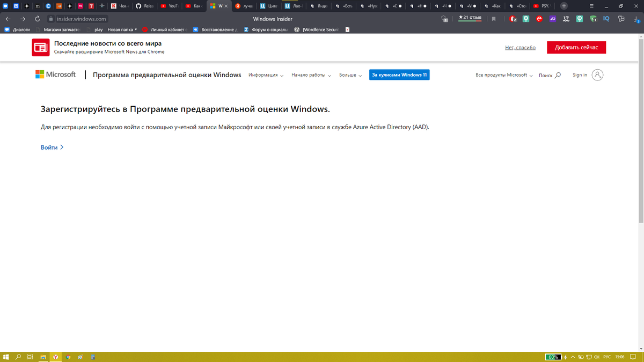The height and width of the screenshot is (362, 644).
Task: Expand the 'Новая папка' bookmarks folder
Action: point(122,30)
